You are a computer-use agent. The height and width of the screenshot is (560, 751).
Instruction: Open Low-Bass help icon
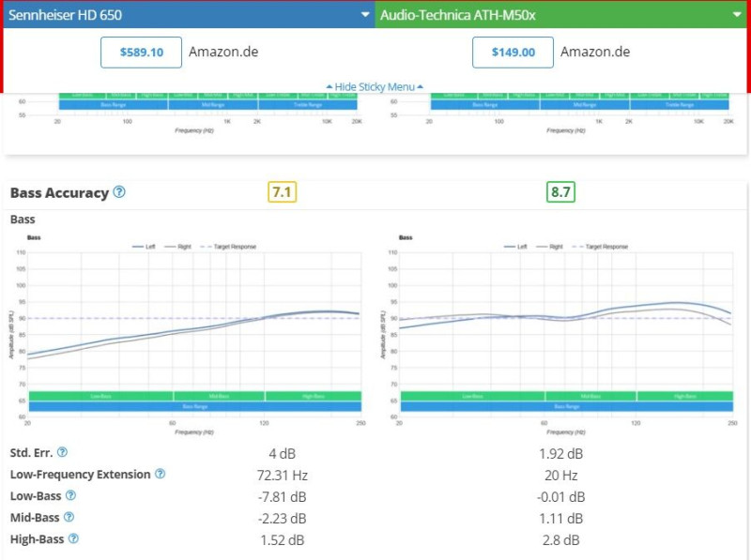(x=71, y=495)
